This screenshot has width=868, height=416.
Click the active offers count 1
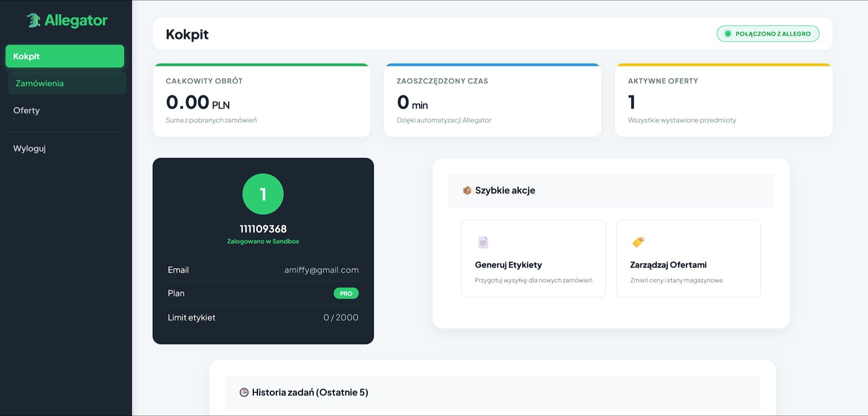(632, 102)
